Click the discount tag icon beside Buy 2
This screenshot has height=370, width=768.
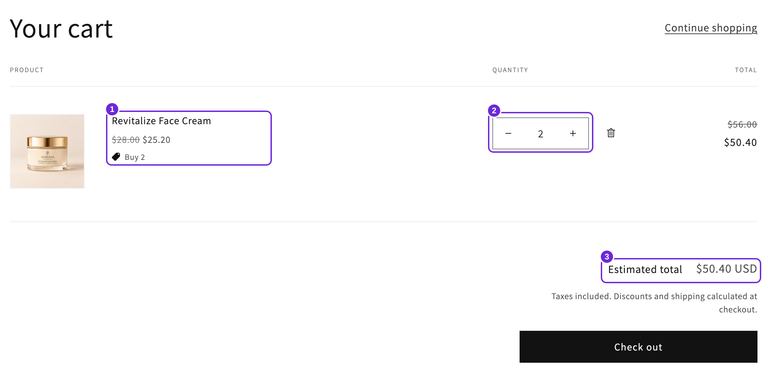116,157
